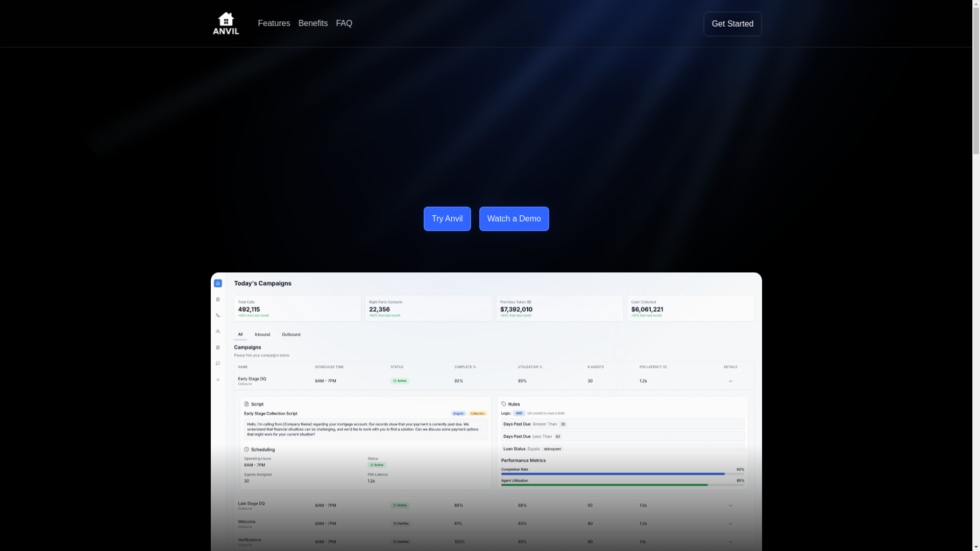Click the COMPLETE % column header
980x551 pixels.
(x=465, y=367)
